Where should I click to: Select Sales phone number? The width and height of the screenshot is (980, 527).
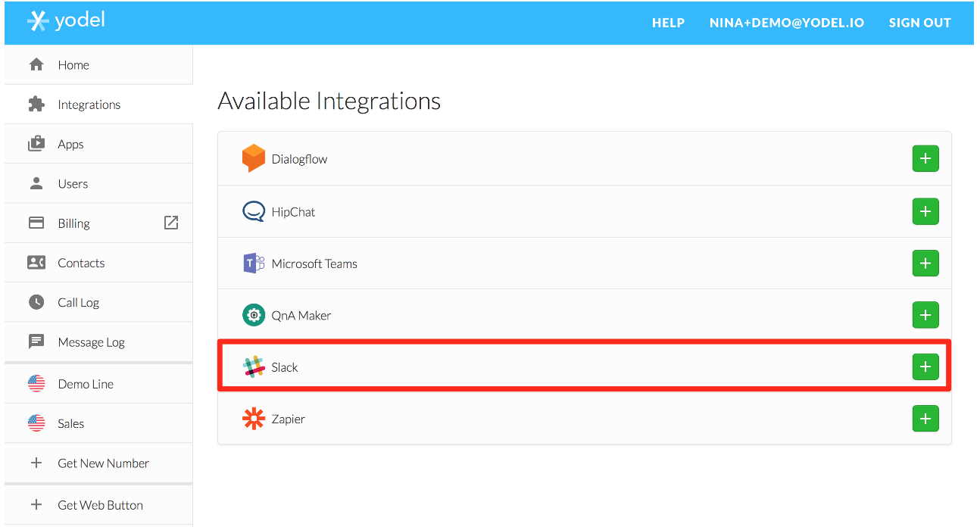point(98,423)
